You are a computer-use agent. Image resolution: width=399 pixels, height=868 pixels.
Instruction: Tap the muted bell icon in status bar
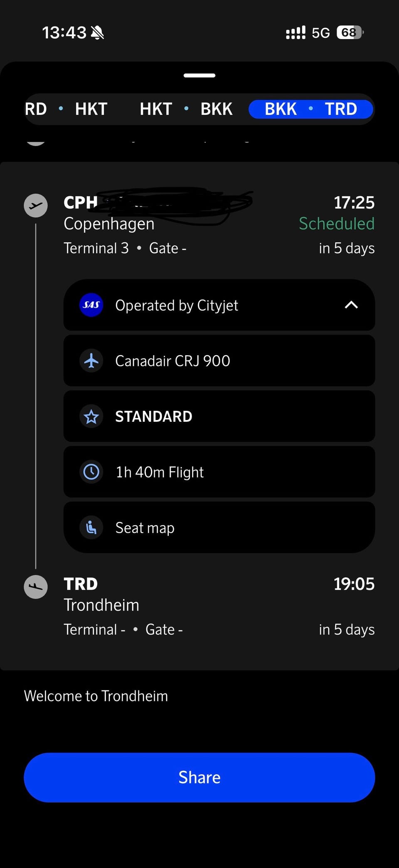tap(98, 32)
